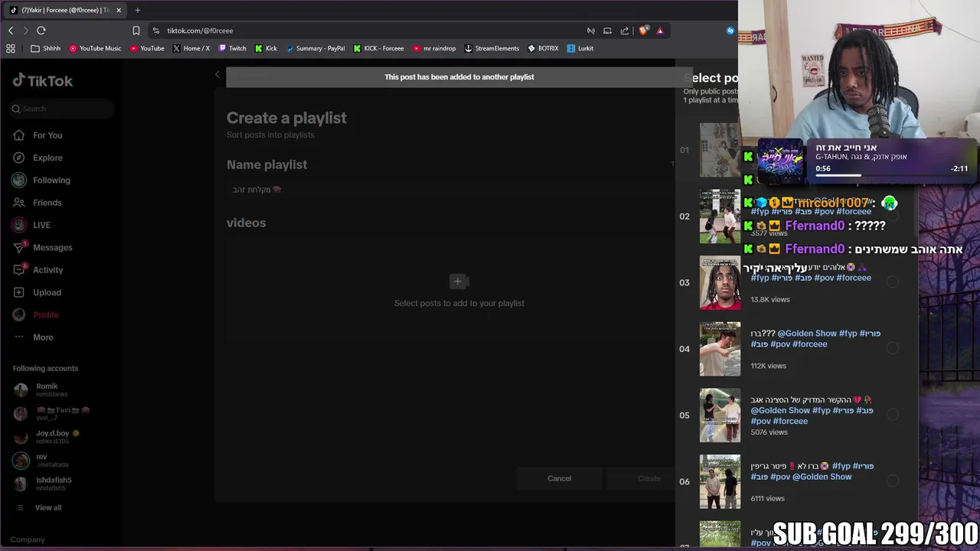Image resolution: width=980 pixels, height=551 pixels.
Task: Open new browser tab with plus
Action: click(x=138, y=10)
